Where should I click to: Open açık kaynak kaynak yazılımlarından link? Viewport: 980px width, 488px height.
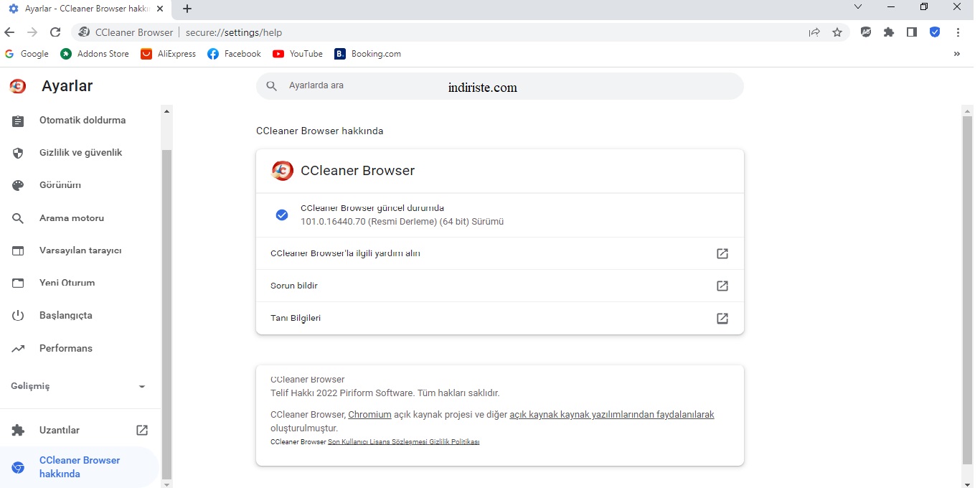coord(612,415)
